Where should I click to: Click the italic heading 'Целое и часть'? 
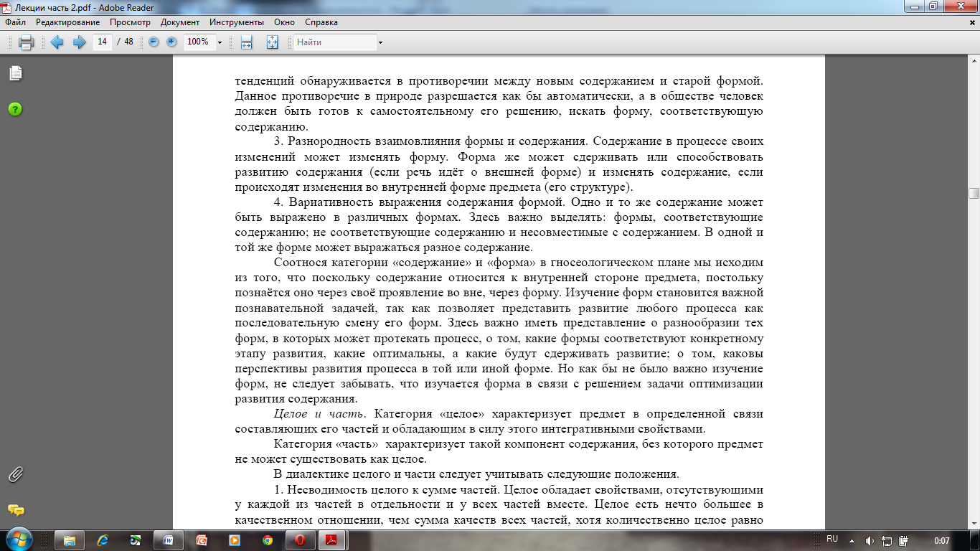(320, 414)
